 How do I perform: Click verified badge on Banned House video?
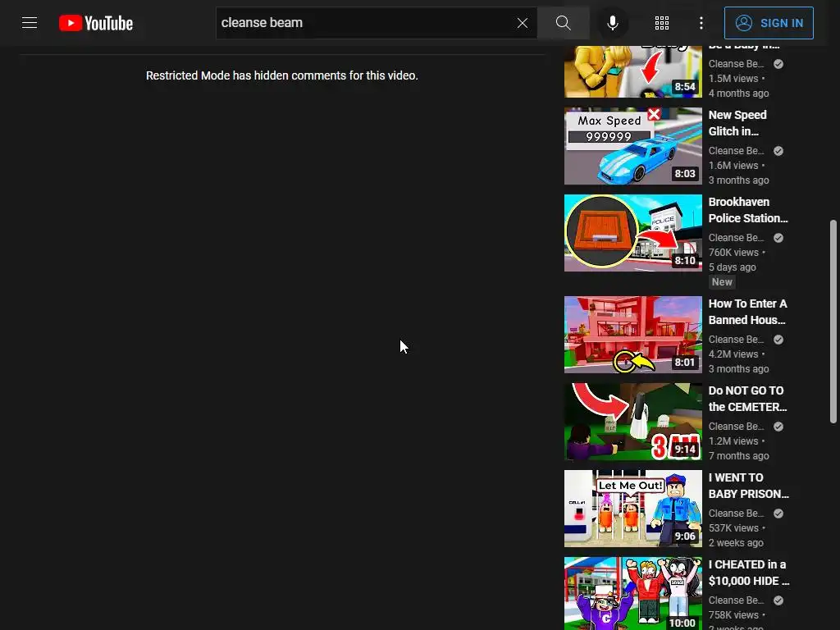[778, 340]
